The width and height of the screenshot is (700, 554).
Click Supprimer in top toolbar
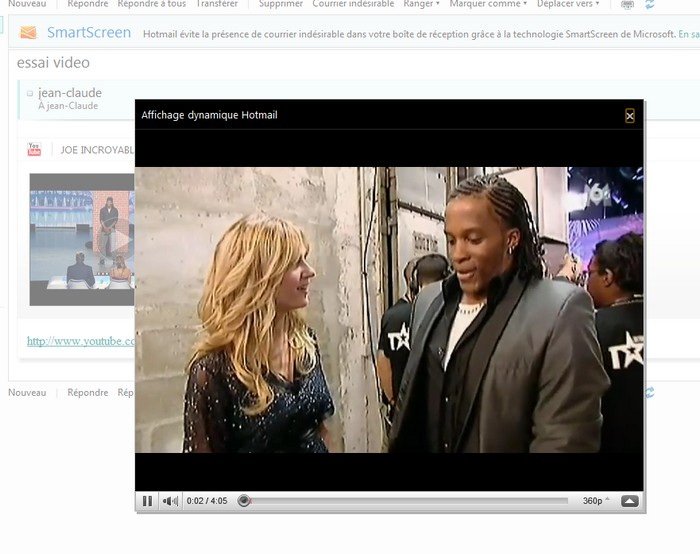[281, 4]
